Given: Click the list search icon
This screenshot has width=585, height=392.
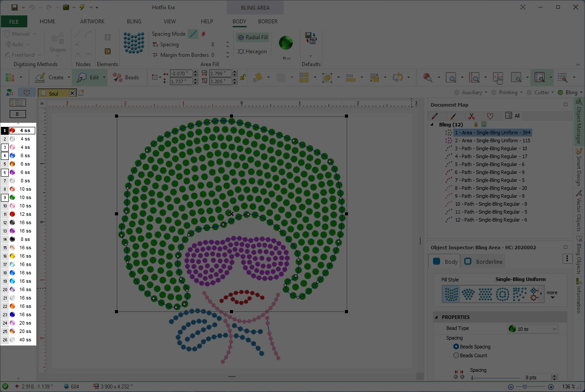Looking at the screenshot, I should click(x=563, y=78).
